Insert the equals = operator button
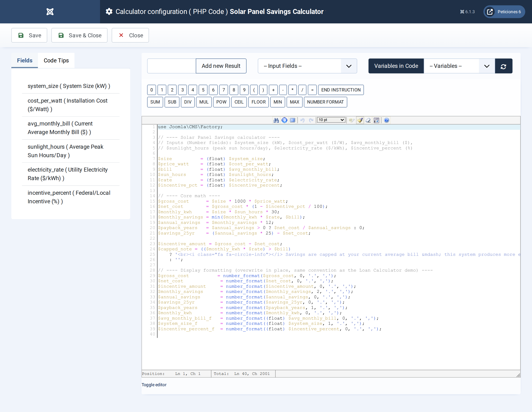This screenshot has height=412, width=532. [312, 90]
